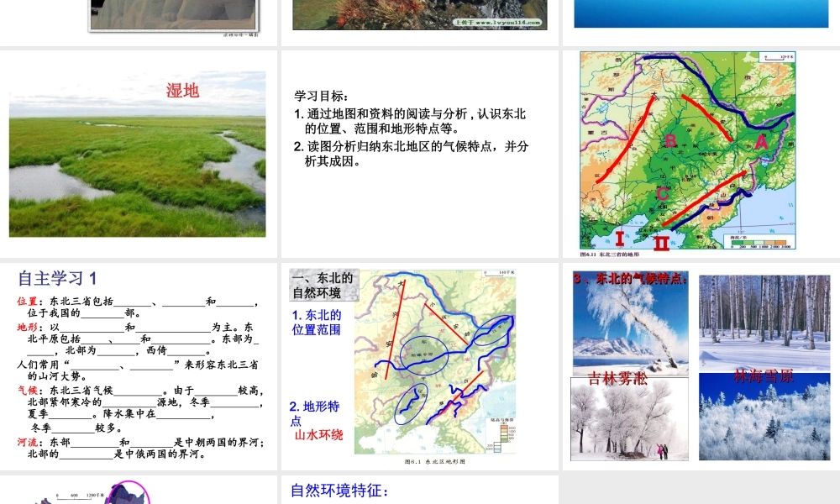
Task: Click the 学习目标： heading
Action: tap(321, 96)
